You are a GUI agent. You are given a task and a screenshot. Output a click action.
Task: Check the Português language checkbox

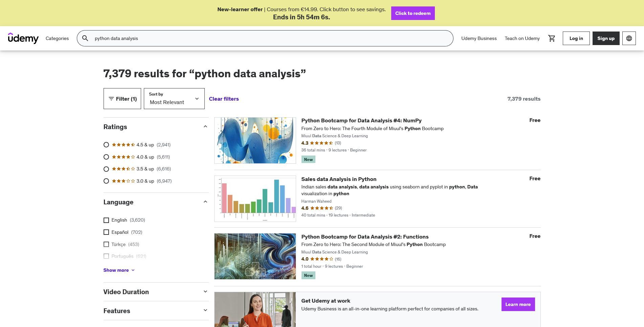coord(106,256)
